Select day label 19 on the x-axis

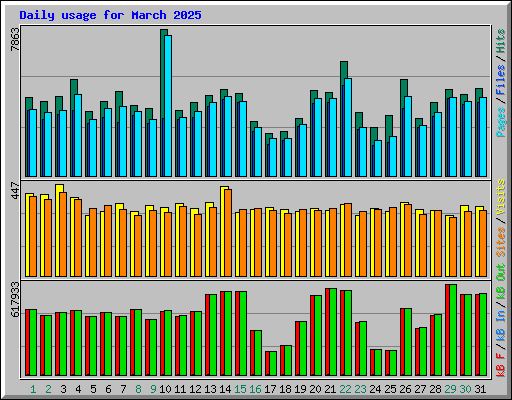[300, 389]
